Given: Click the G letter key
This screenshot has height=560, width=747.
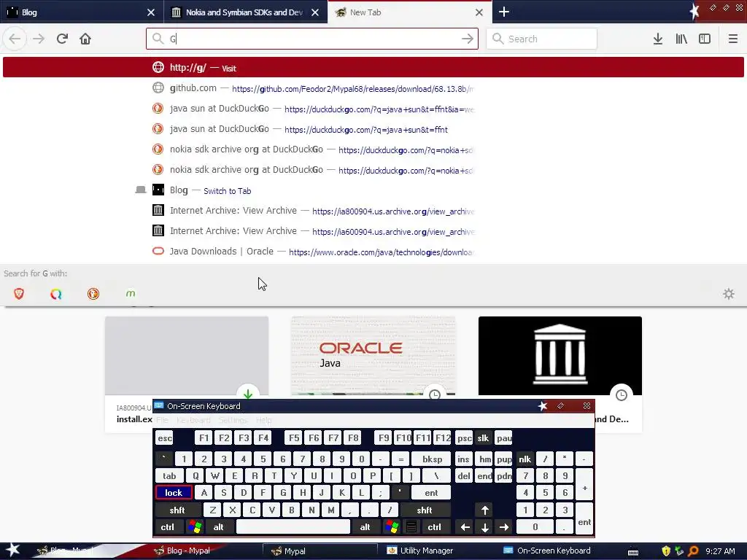Looking at the screenshot, I should (x=283, y=492).
